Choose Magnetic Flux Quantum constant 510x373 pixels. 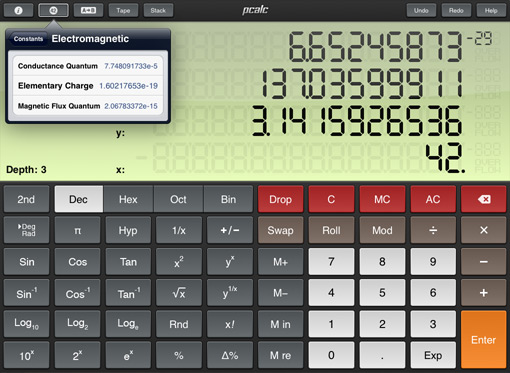click(88, 106)
